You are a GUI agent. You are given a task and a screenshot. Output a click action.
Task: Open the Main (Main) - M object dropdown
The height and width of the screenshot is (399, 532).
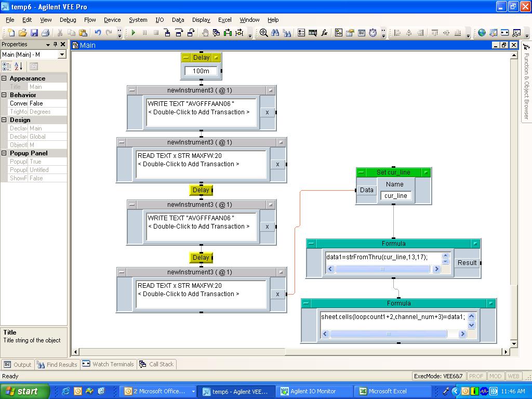(x=62, y=55)
